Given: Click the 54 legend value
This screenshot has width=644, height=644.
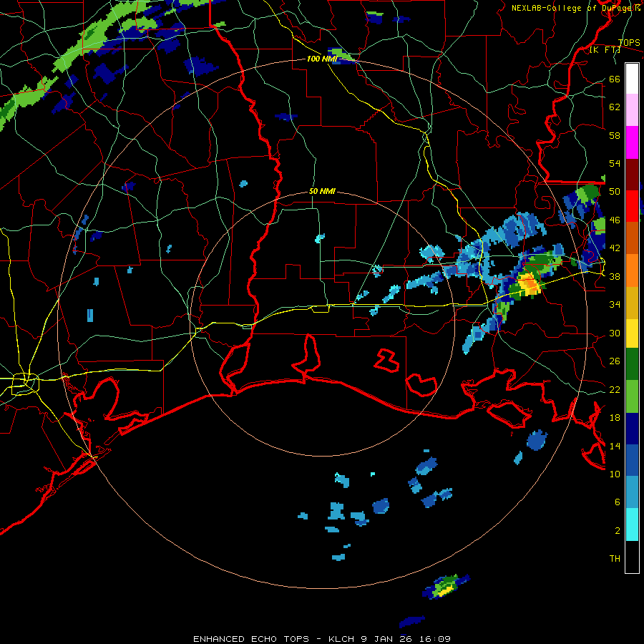Looking at the screenshot, I should (x=615, y=163).
